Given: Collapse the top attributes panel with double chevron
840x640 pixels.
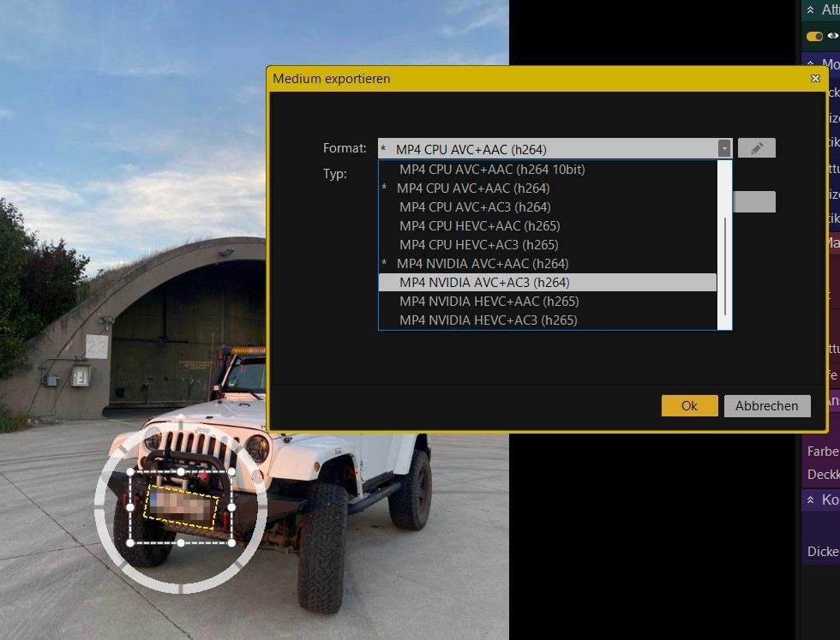Looking at the screenshot, I should pyautogui.click(x=811, y=9).
